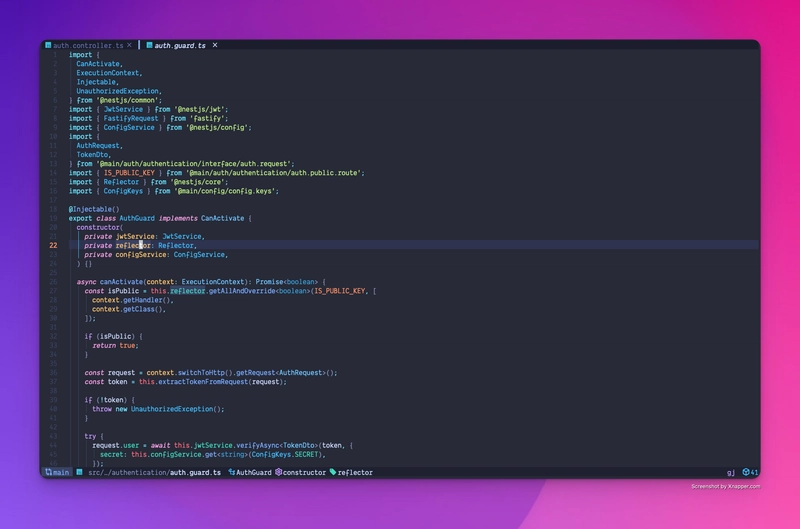Close the auth.controller.ts tab
Screen dimensions: 800x529
[x=130, y=45]
